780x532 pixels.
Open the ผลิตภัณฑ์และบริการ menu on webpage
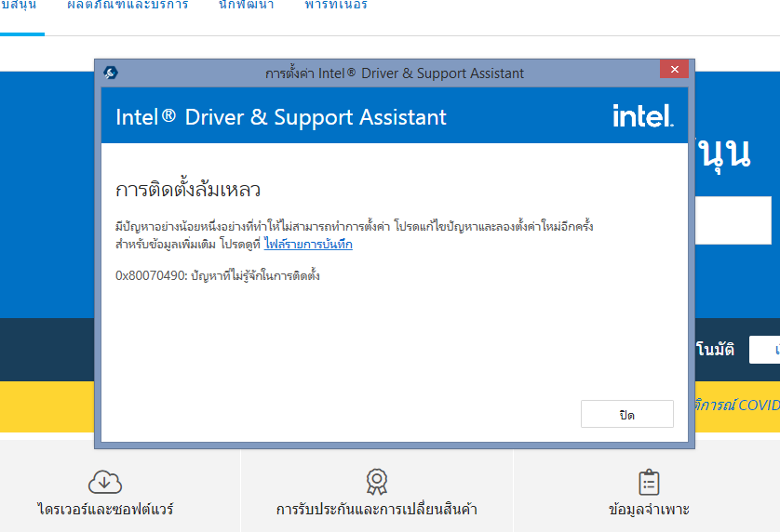pos(128,5)
